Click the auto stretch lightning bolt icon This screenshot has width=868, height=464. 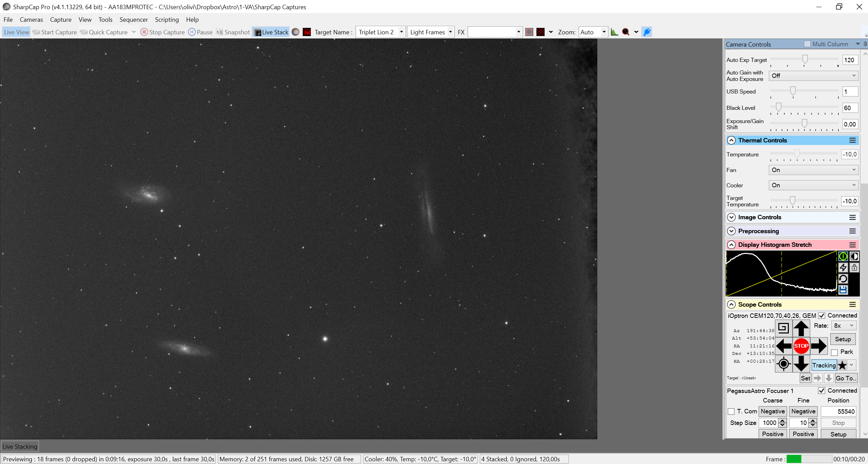coord(843,268)
